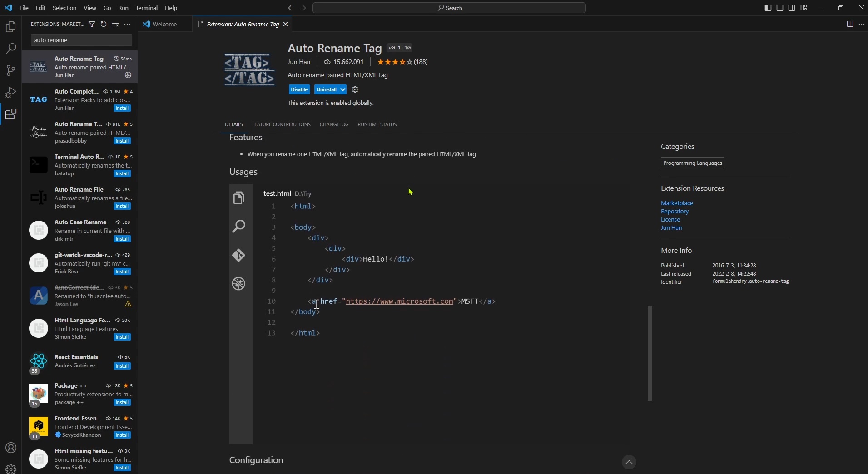Screen dimensions: 868x474
Task: Switch to the Changelog tab
Action: [334, 124]
